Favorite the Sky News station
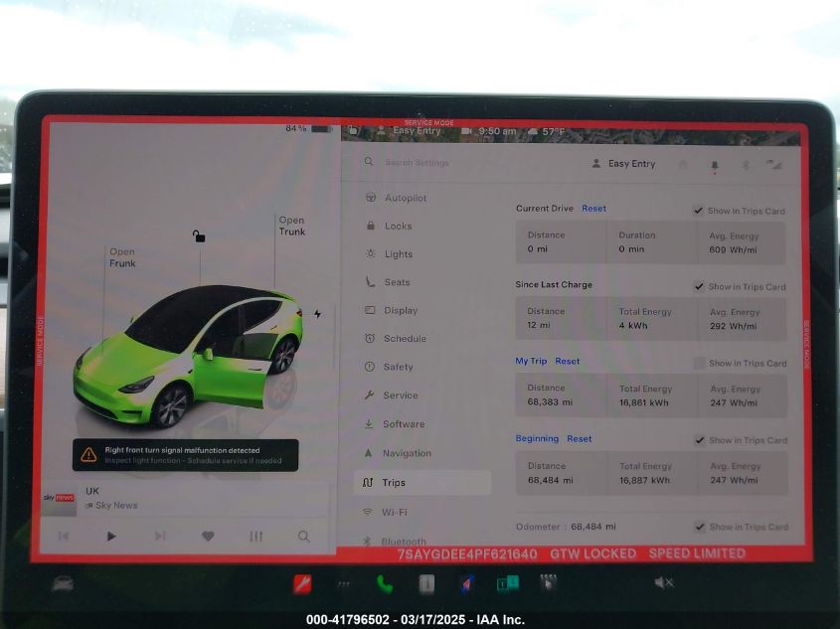840x629 pixels. (208, 536)
